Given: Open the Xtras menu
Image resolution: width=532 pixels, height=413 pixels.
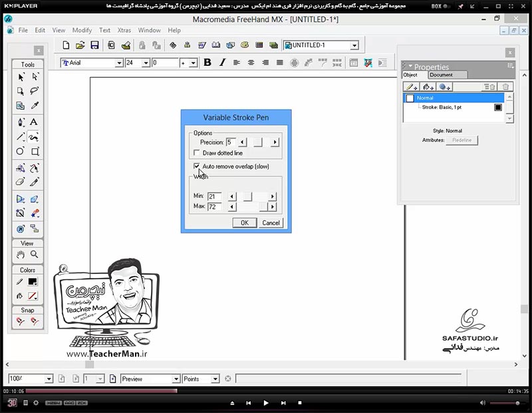Looking at the screenshot, I should pos(124,30).
